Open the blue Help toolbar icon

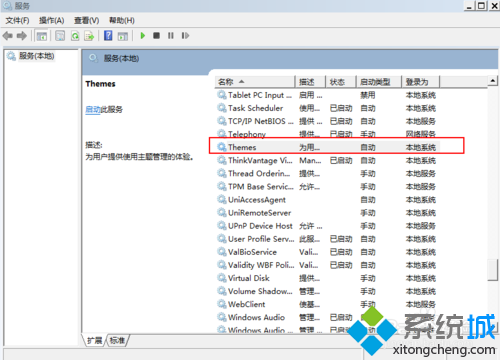point(108,36)
